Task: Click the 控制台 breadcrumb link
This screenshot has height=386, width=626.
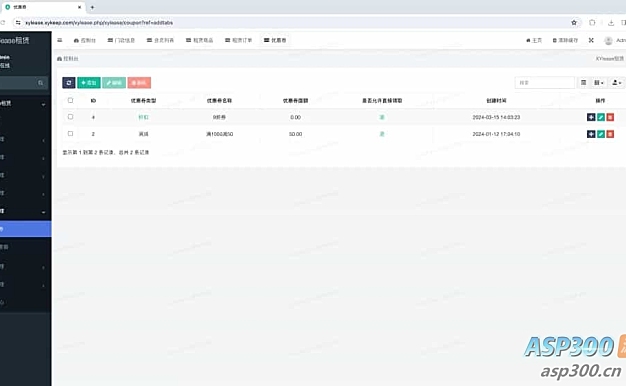Action: tap(68, 59)
